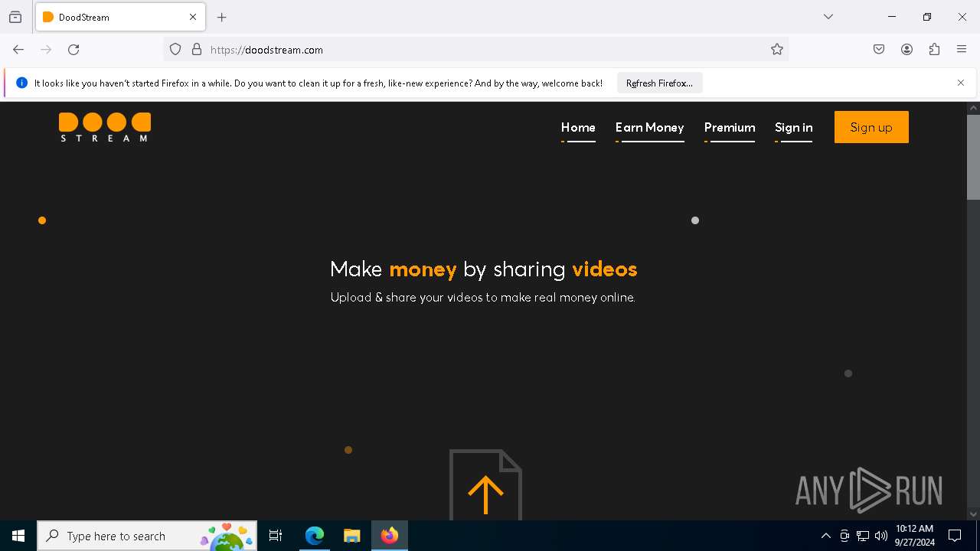Screen dimensions: 980x551
Task: Open Task View on the taskbar
Action: point(276,536)
